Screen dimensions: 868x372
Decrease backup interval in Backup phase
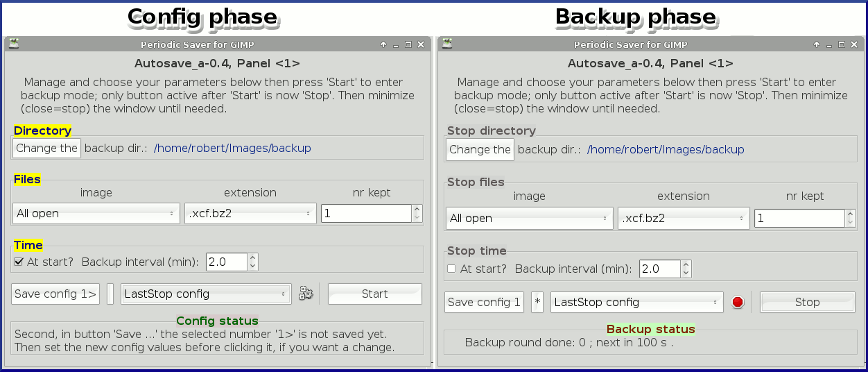click(x=686, y=273)
